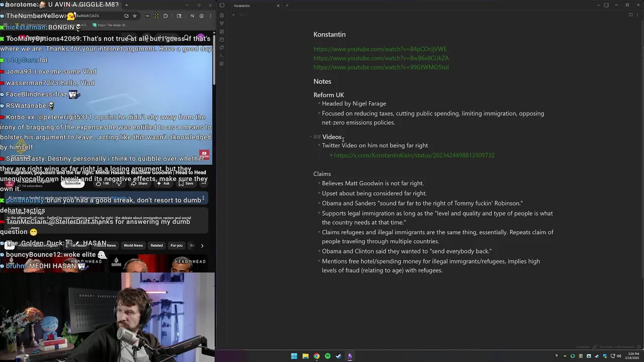
Task: Click the Share button under YouTube video
Action: tap(139, 184)
